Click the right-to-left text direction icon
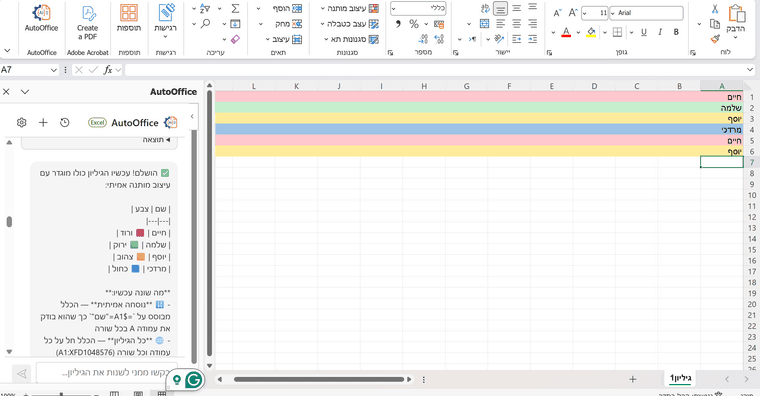760x396 pixels. (x=473, y=39)
